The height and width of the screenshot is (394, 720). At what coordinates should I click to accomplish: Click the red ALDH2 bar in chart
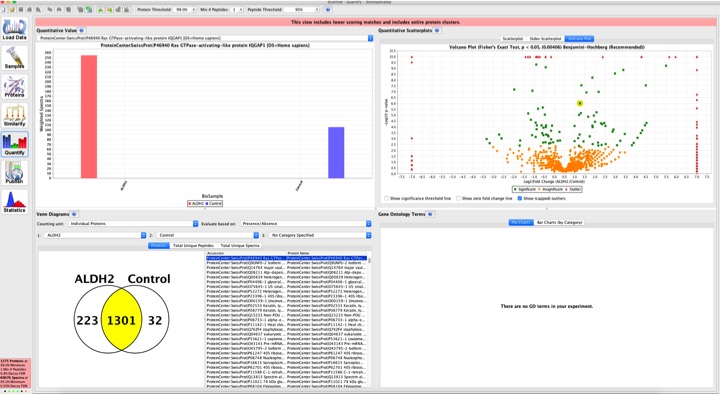coord(89,117)
